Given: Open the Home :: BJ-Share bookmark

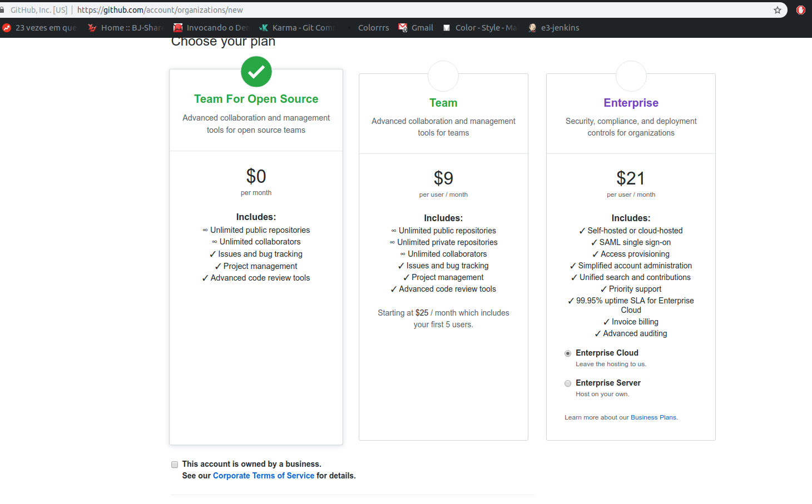Looking at the screenshot, I should 126,28.
